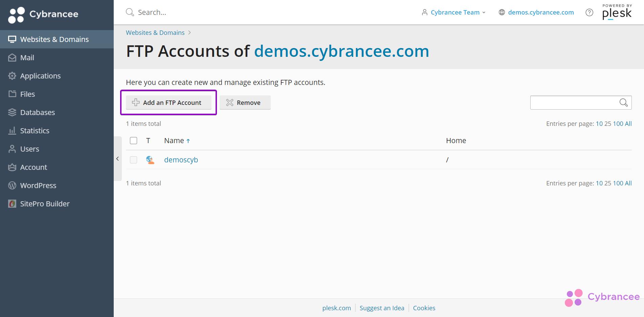Set bottom entries per page to 100

618,183
